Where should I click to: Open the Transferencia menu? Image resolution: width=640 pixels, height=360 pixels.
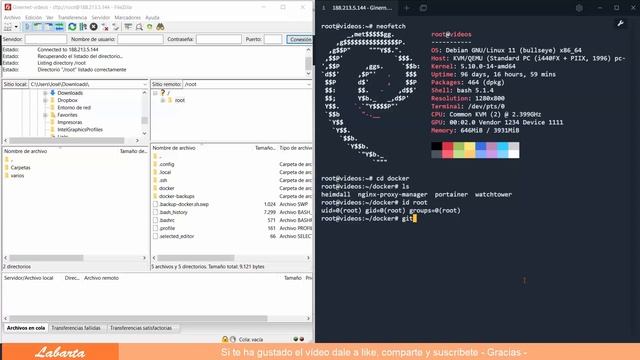coord(72,18)
